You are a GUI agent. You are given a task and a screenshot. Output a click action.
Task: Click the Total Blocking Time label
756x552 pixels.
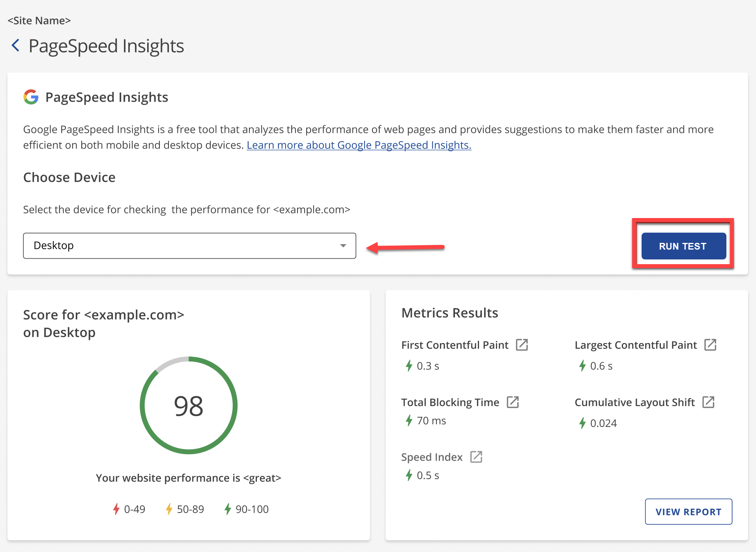coord(450,402)
